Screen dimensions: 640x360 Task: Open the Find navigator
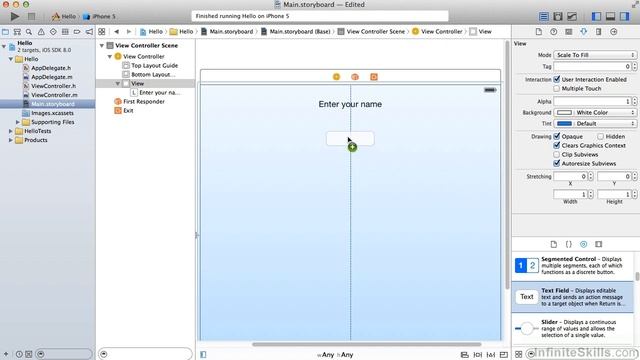pos(29,31)
